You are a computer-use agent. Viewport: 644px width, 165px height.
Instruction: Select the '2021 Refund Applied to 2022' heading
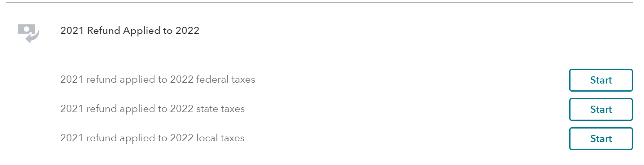[x=130, y=31]
